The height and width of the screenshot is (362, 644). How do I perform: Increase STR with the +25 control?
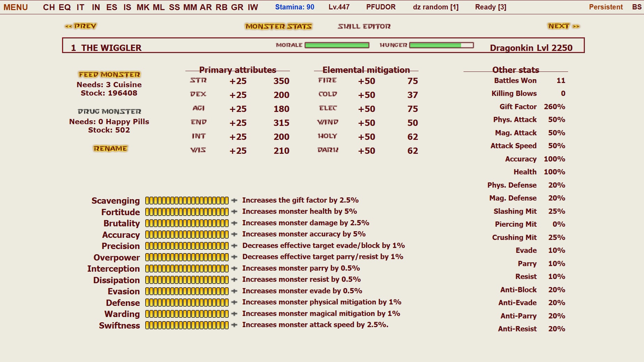click(x=238, y=81)
